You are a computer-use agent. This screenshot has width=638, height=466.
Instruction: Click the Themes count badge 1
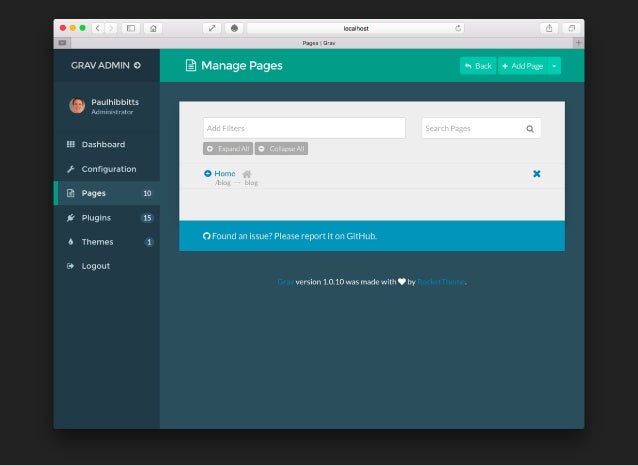click(x=149, y=242)
